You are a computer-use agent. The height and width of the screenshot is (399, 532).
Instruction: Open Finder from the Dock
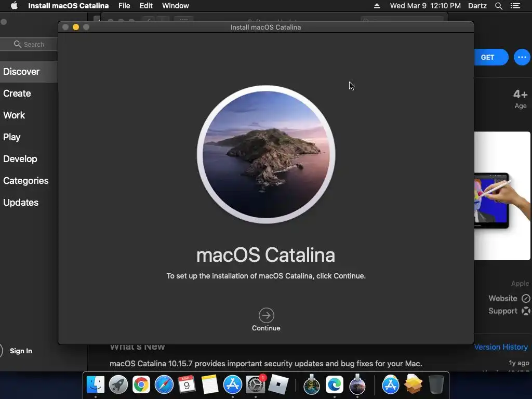[x=96, y=385]
